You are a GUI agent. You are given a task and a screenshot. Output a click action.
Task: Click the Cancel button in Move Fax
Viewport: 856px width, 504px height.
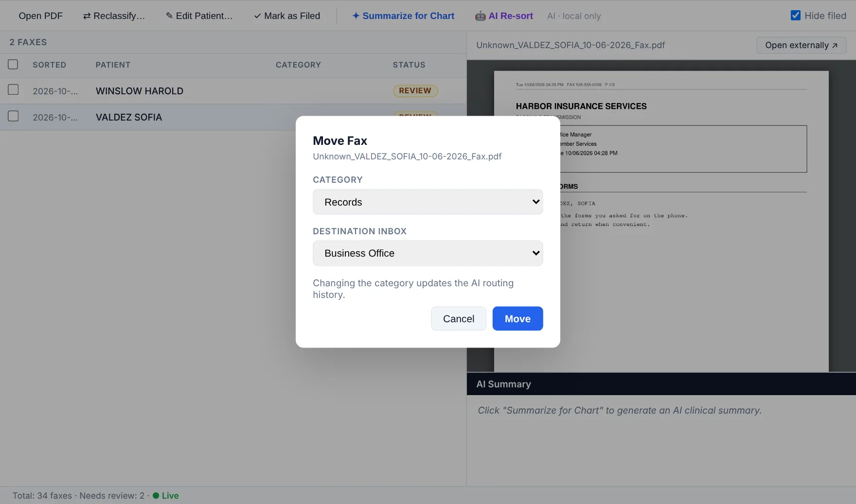click(458, 318)
